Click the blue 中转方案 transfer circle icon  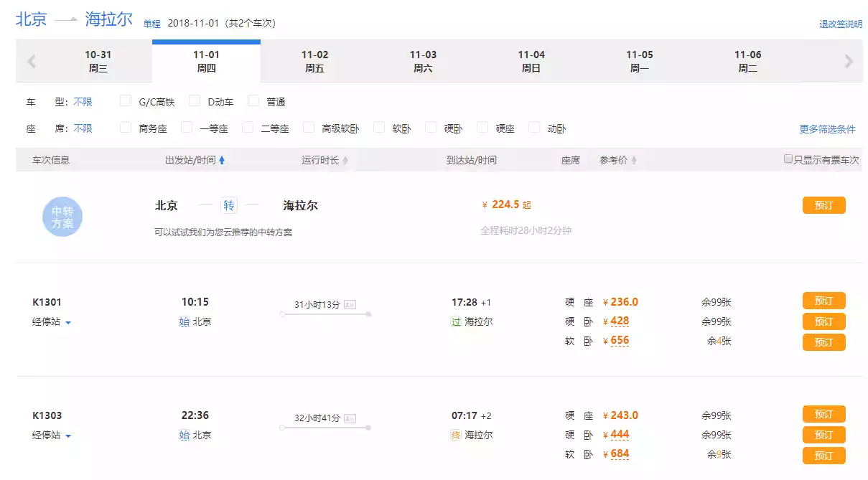62,217
